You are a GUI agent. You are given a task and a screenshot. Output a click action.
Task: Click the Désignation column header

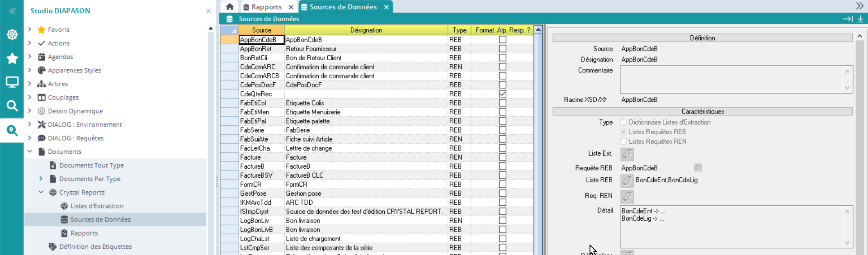click(366, 30)
